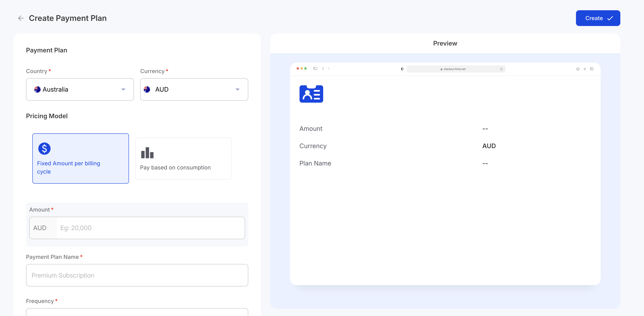Click the dollar sign pricing icon
Viewport: 644px width, 316px height.
(x=44, y=149)
